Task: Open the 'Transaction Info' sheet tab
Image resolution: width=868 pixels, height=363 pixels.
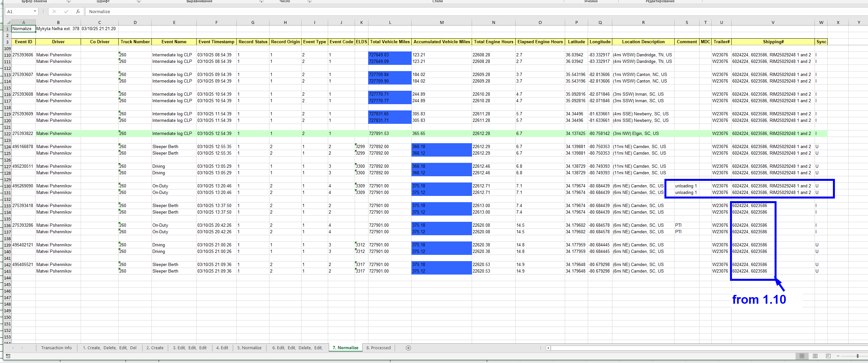Action: (x=56, y=348)
